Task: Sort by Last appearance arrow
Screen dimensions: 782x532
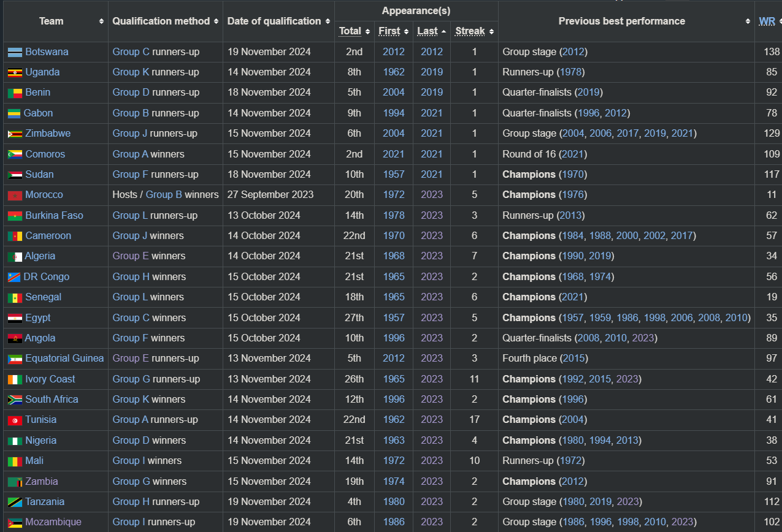Action: (443, 31)
